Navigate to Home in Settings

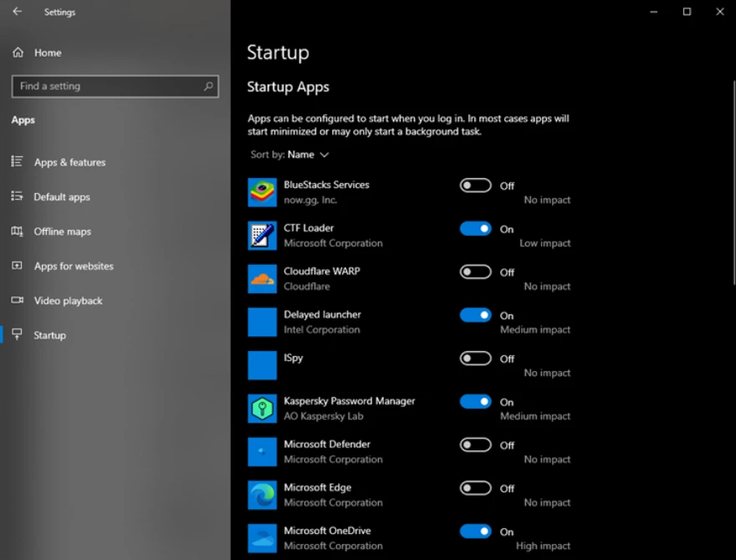pyautogui.click(x=46, y=53)
